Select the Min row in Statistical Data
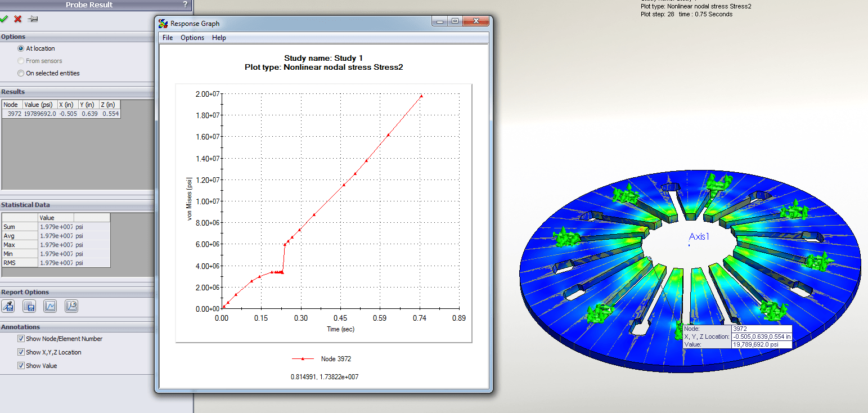This screenshot has height=413, width=868. coord(56,254)
